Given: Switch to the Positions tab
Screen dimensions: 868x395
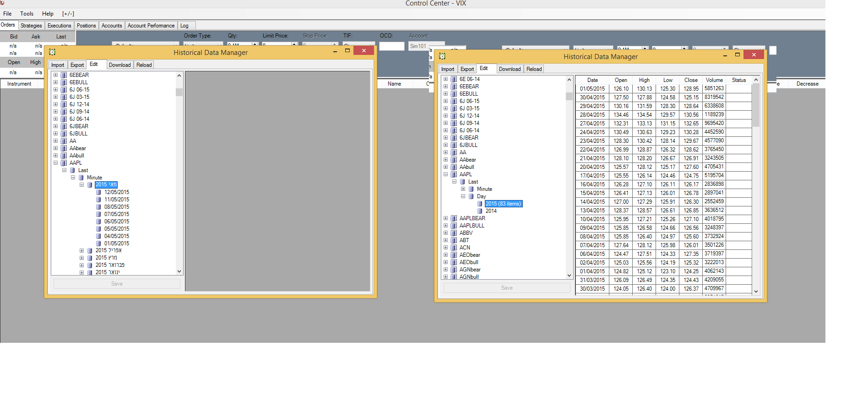Looking at the screenshot, I should tap(87, 26).
